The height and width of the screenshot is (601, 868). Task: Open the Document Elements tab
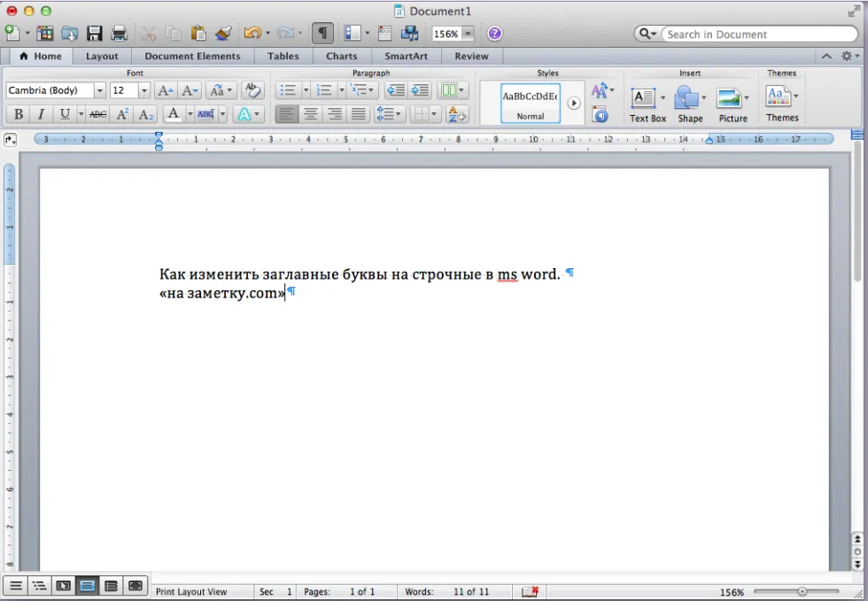[193, 56]
